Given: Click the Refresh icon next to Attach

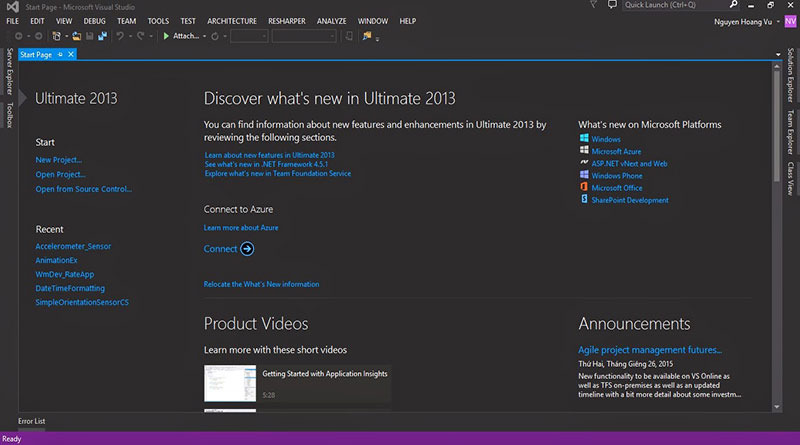Looking at the screenshot, I should point(215,36).
